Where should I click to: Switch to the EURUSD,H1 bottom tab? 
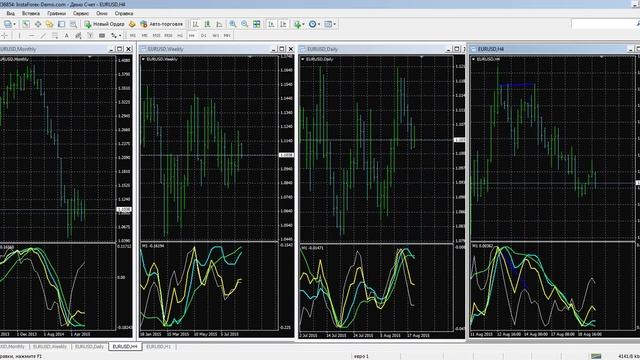click(158, 347)
